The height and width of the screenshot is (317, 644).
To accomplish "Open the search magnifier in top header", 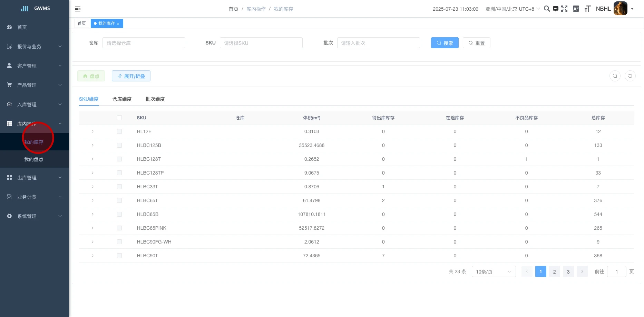I will pos(547,9).
